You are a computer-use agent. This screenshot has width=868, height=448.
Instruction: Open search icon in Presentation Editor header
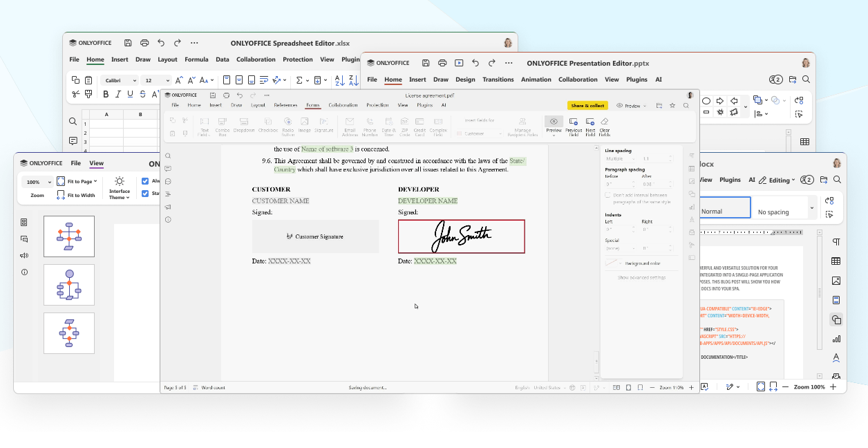click(806, 80)
